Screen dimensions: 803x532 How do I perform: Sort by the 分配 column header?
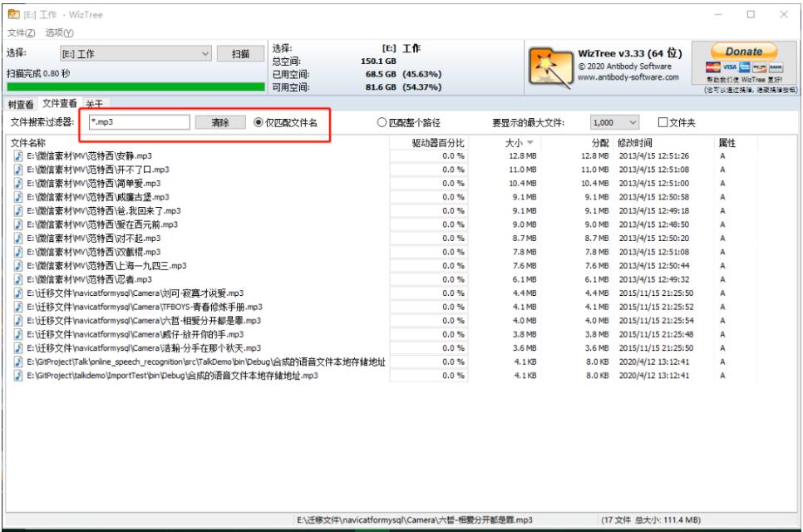coord(600,143)
